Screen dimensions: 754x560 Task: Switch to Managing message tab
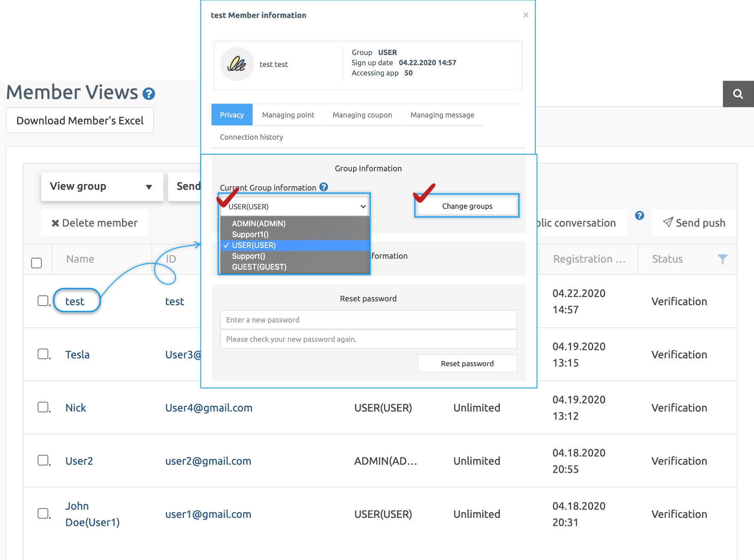[442, 115]
